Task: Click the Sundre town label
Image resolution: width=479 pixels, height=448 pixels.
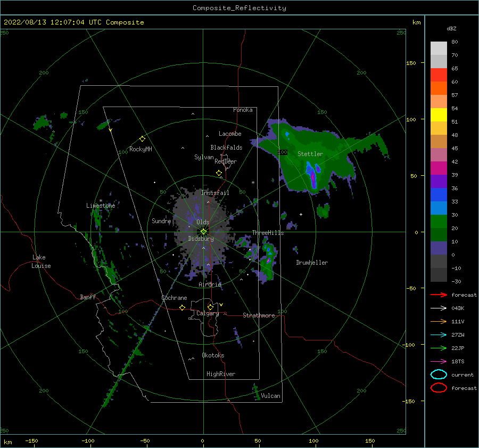Action: (161, 221)
